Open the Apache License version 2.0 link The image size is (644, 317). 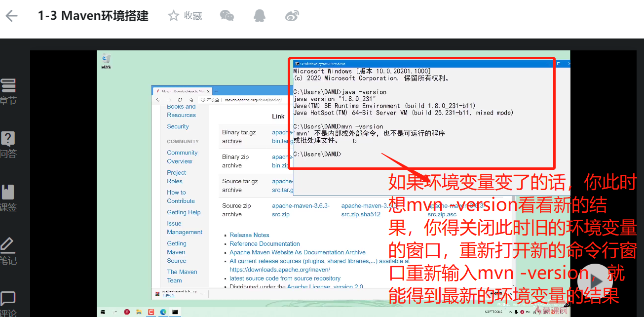[325, 286]
